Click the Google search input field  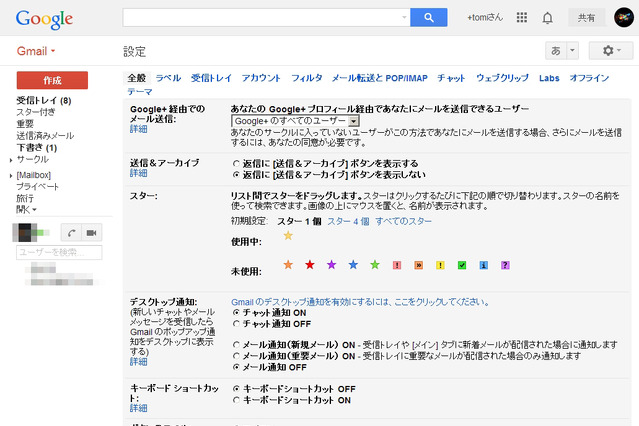tap(266, 18)
